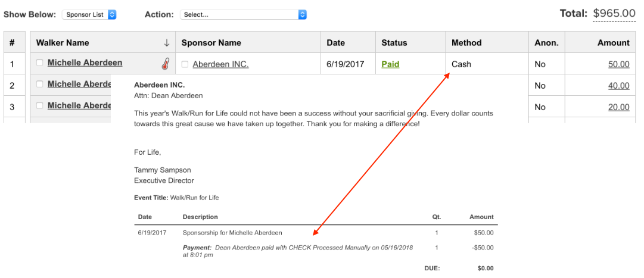Sort by the Amount column header
This screenshot has height=278, width=644.
coord(613,43)
